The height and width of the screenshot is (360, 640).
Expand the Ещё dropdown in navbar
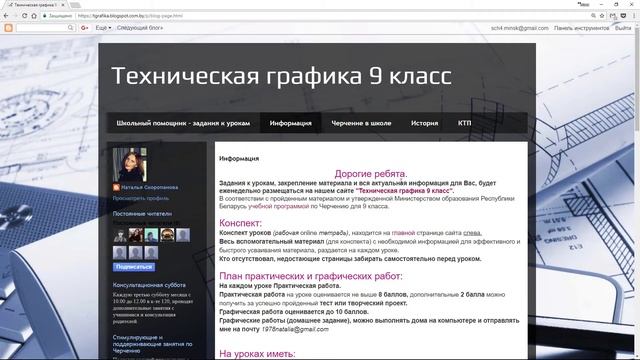(103, 28)
